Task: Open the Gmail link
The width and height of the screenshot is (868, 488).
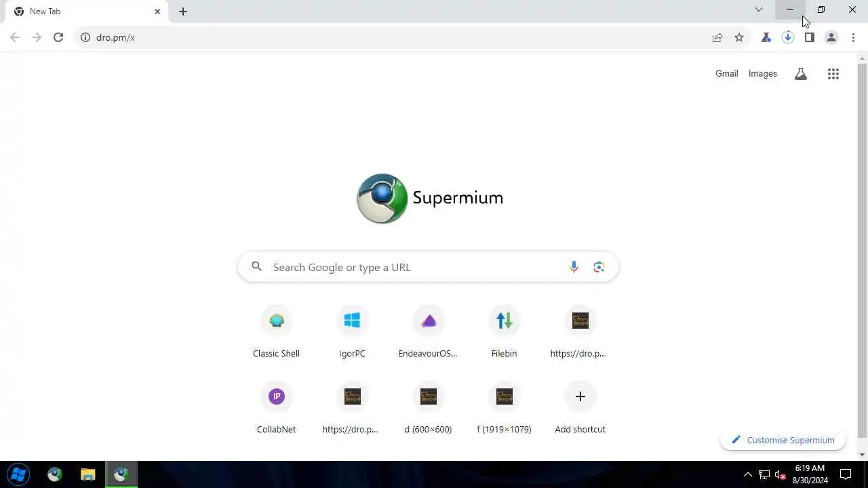Action: point(726,73)
